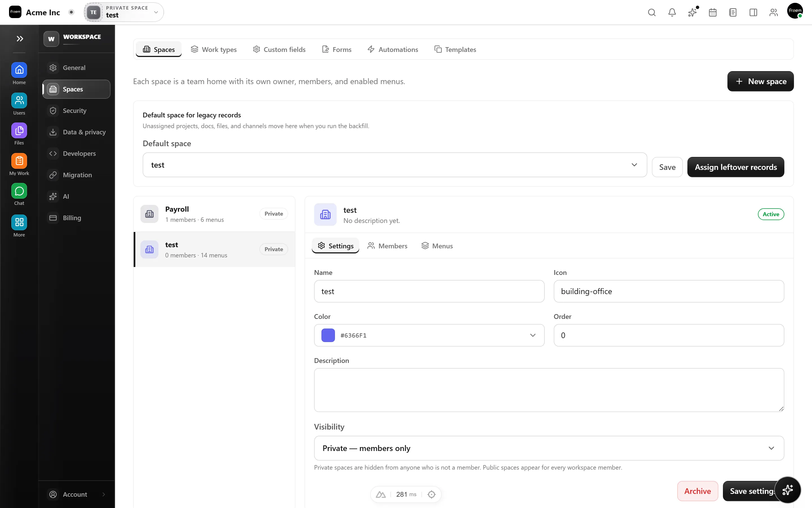The width and height of the screenshot is (812, 508).
Task: Open AI sparkles icon in top bar
Action: click(692, 12)
